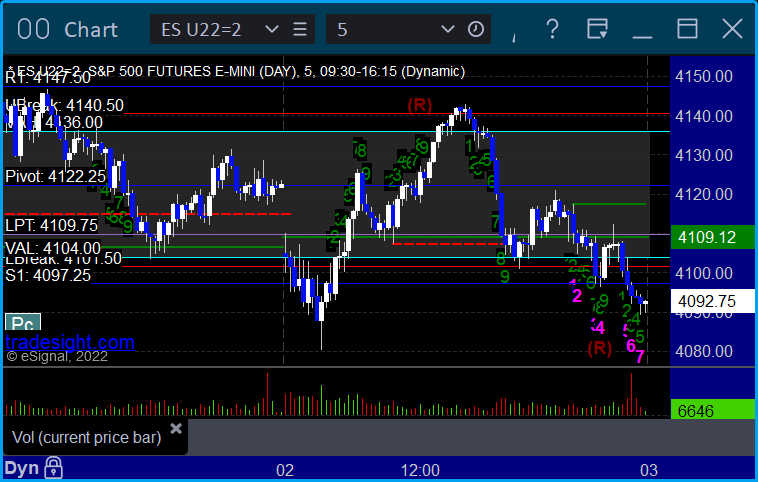Expand the interval 5 dropdown arrow
The width and height of the screenshot is (758, 482).
(x=448, y=29)
